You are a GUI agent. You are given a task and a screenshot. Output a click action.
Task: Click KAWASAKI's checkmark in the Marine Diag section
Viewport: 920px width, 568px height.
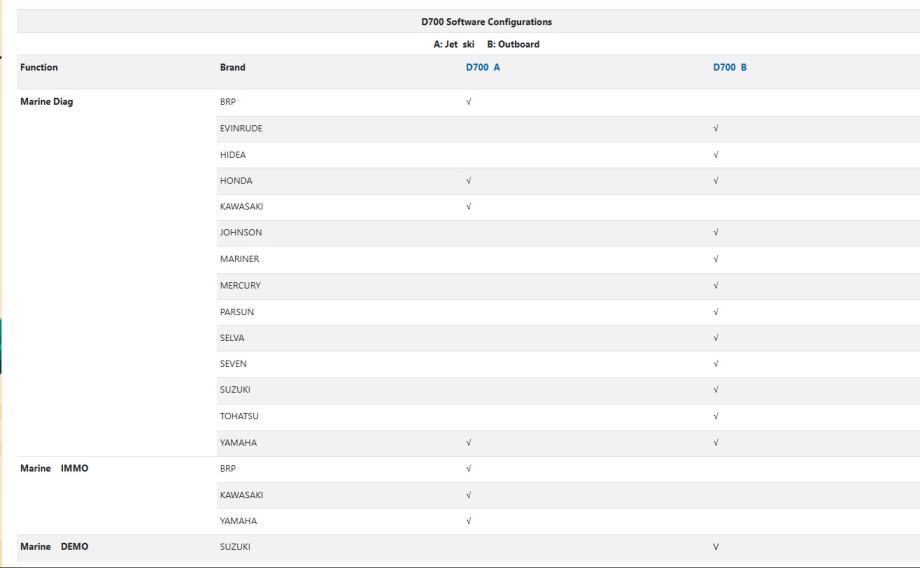469,207
